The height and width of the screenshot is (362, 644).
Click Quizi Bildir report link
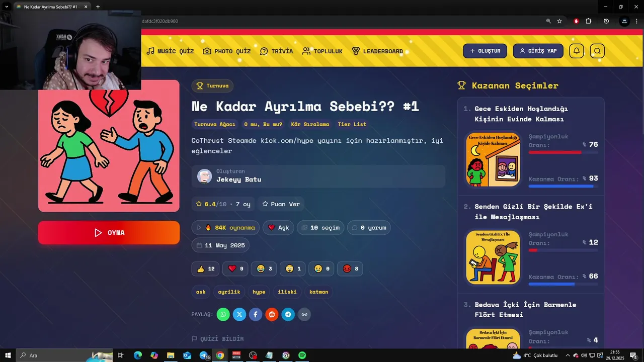pos(218,339)
